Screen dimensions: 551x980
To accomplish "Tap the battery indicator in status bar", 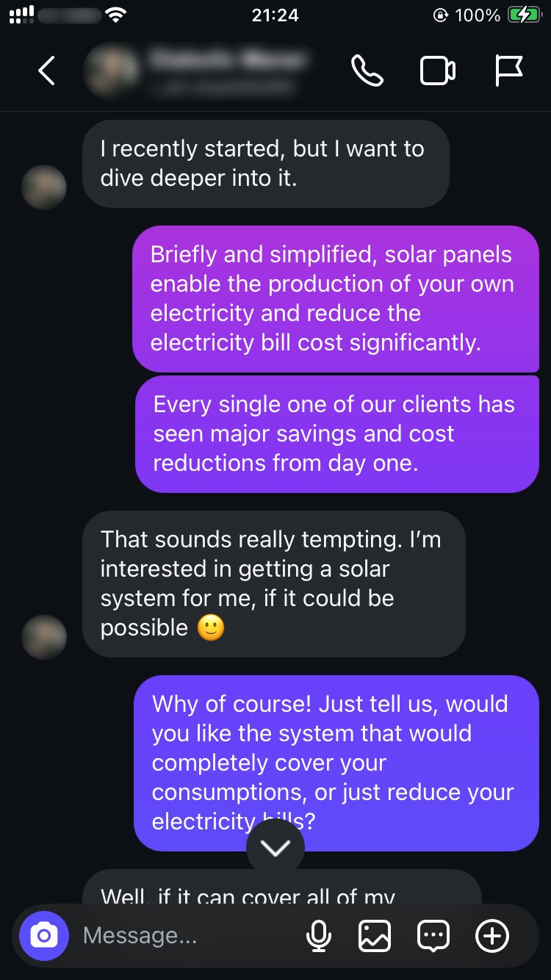I will click(x=525, y=15).
